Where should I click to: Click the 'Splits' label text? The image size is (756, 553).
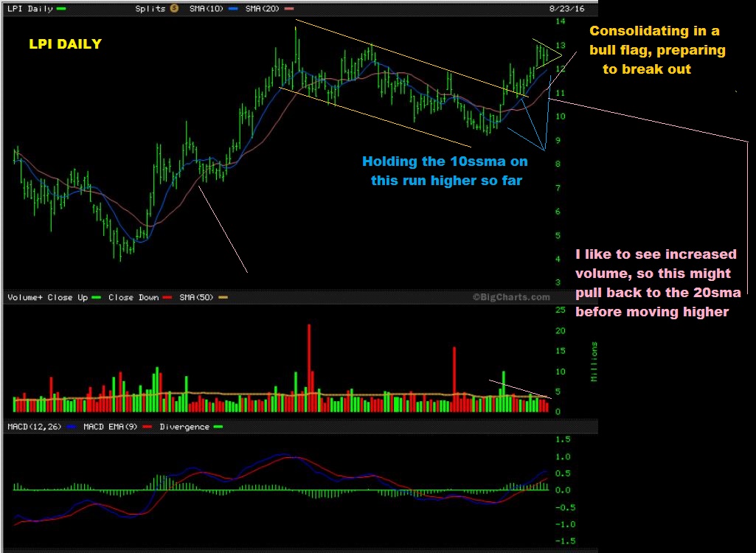[151, 8]
